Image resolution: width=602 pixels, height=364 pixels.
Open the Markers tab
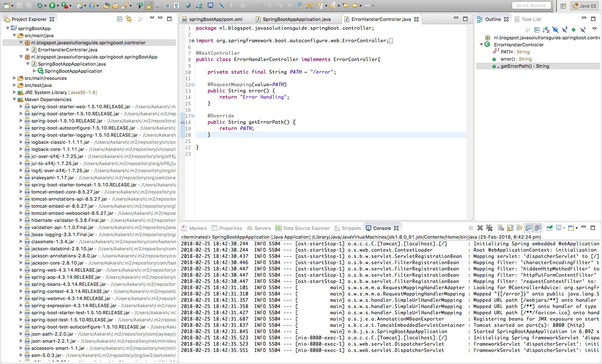(x=194, y=228)
